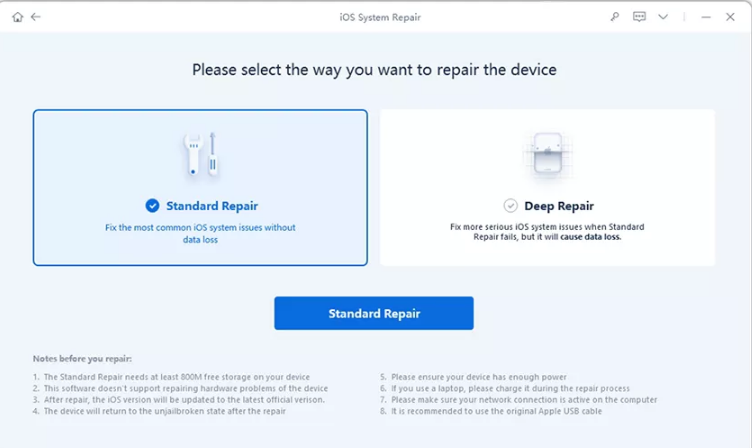Click the Standard Repair description text
The height and width of the screenshot is (448, 752).
point(200,234)
